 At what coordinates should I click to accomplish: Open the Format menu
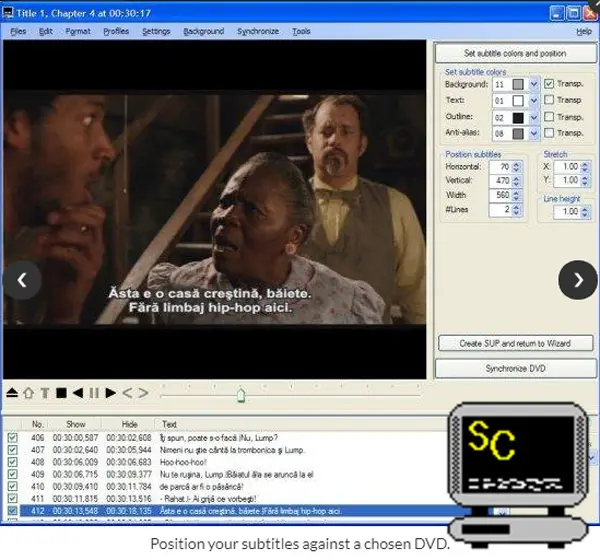coord(78,31)
